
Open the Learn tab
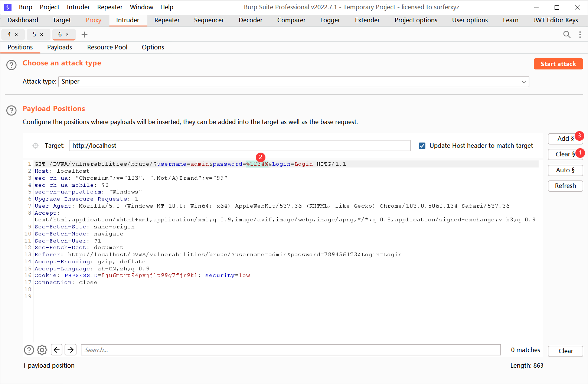tap(511, 20)
